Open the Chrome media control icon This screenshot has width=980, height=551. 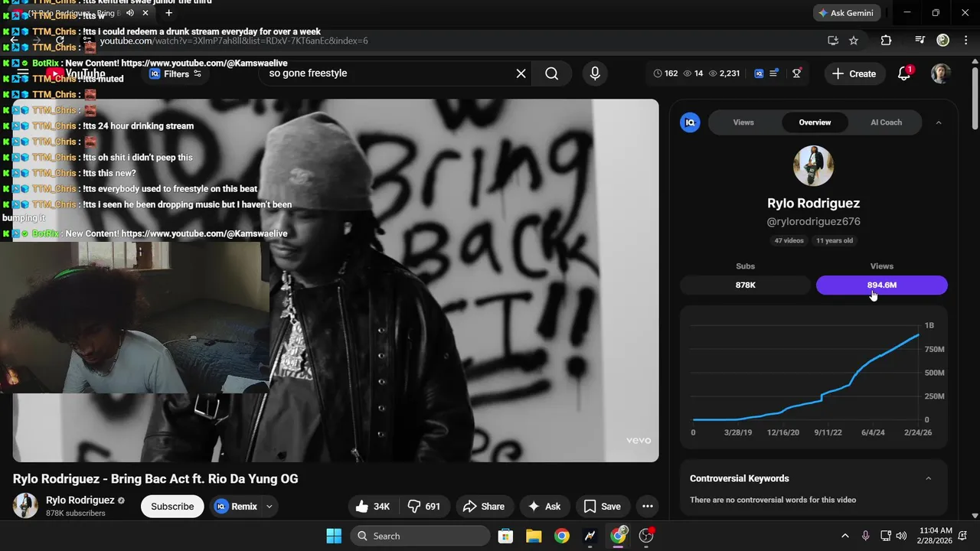[920, 41]
